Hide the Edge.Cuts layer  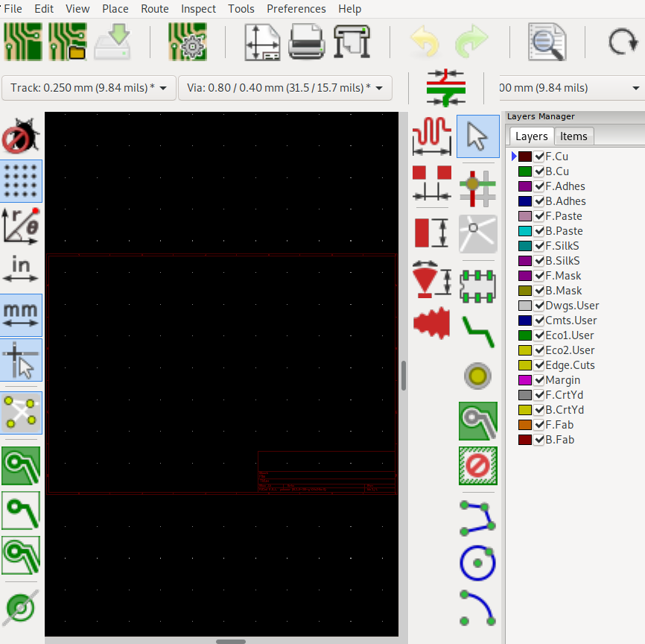pos(539,365)
